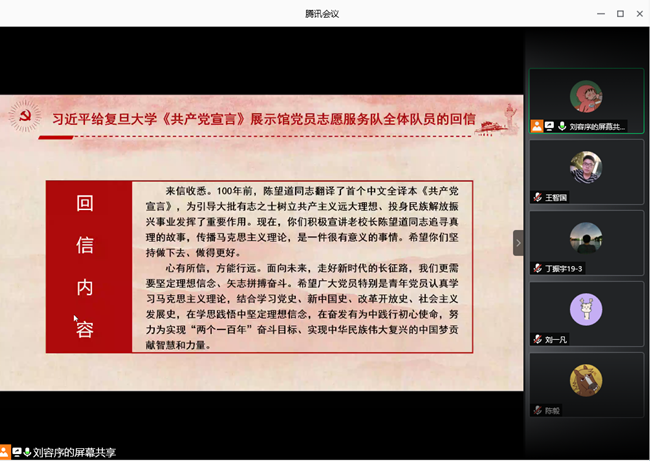The image size is (650, 461).
Task: Select 刘容序's video tile
Action: point(586,97)
